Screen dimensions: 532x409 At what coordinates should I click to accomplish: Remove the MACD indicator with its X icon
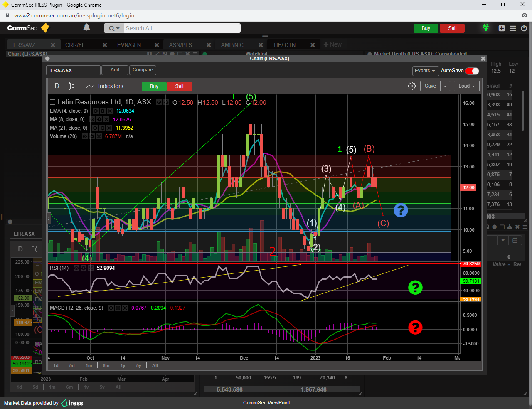coord(125,308)
